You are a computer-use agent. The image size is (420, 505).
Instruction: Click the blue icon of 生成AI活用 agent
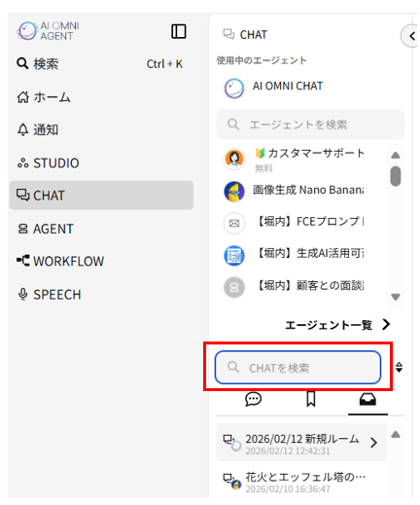point(234,255)
